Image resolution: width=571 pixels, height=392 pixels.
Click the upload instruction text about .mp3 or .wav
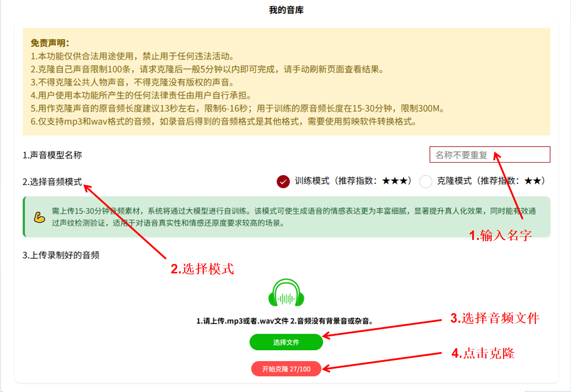285,321
